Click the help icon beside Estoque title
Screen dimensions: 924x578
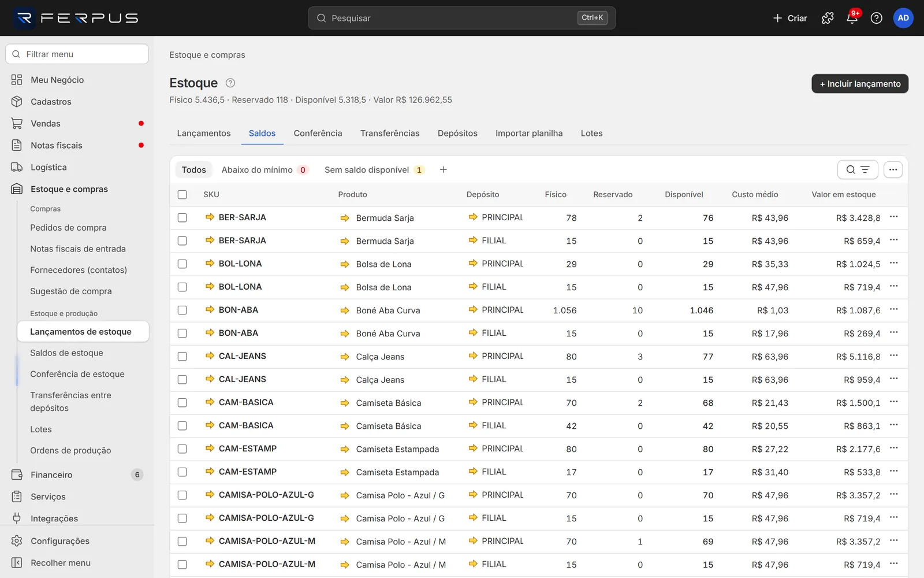click(x=230, y=83)
